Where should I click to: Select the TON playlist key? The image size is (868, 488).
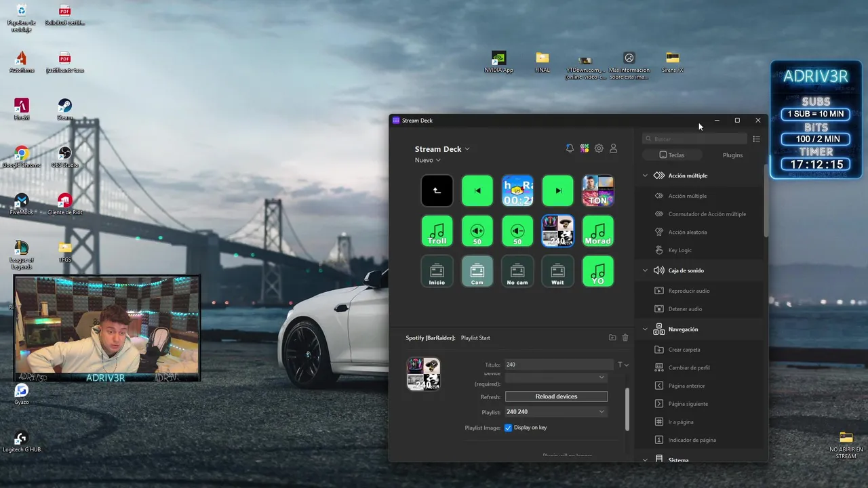598,191
